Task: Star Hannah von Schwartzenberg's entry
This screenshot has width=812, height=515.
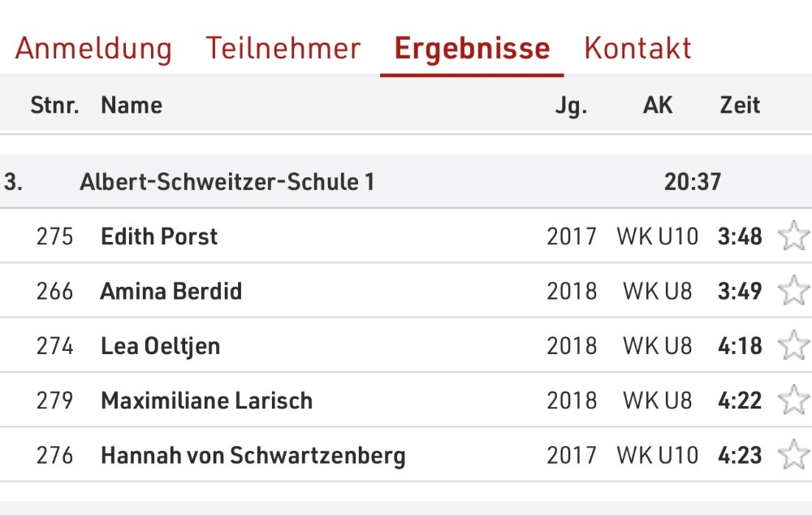Action: 794,454
